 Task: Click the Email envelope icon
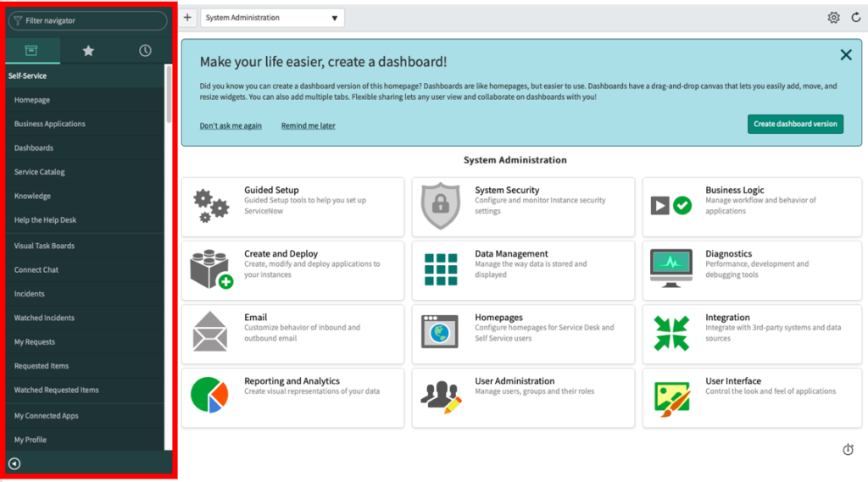click(x=210, y=332)
